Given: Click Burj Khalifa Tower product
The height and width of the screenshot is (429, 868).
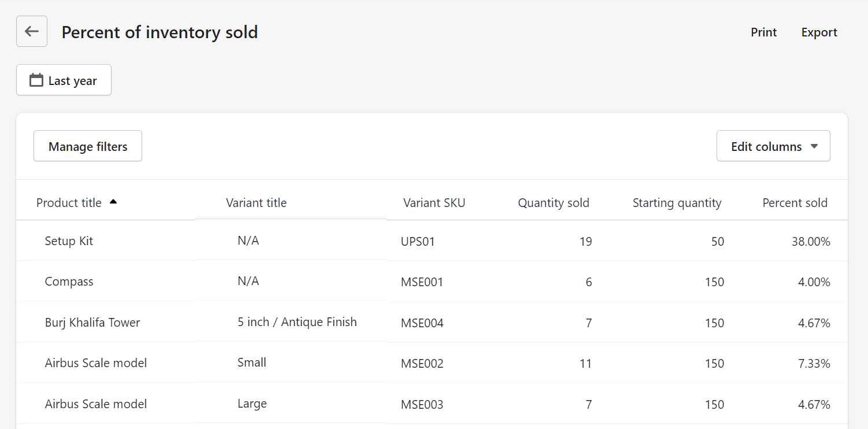Looking at the screenshot, I should [x=92, y=323].
